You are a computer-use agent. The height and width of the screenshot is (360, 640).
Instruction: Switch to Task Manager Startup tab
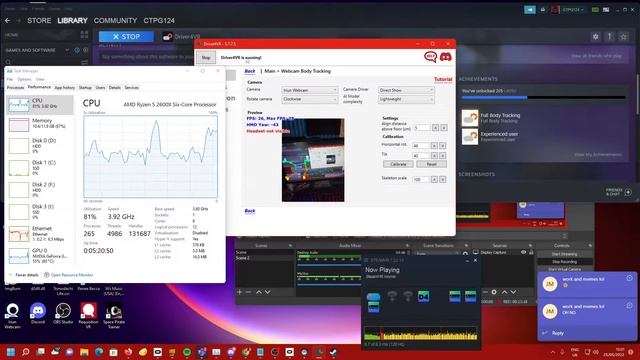tap(85, 87)
